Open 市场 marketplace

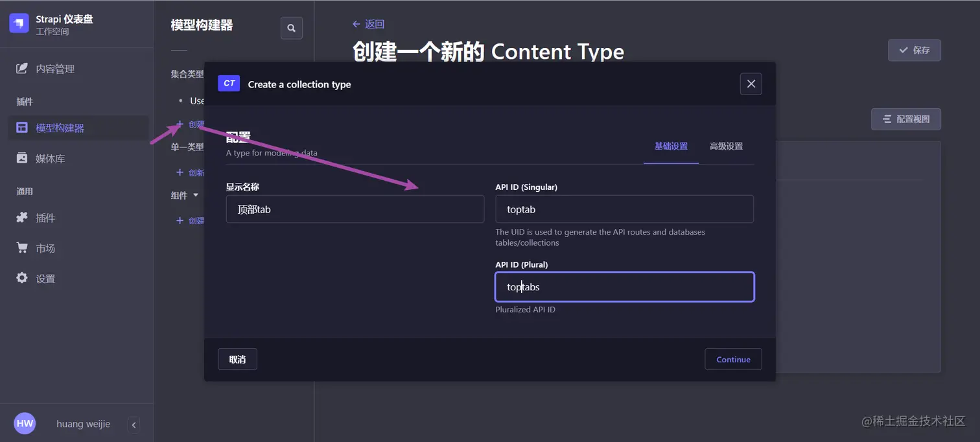point(45,248)
